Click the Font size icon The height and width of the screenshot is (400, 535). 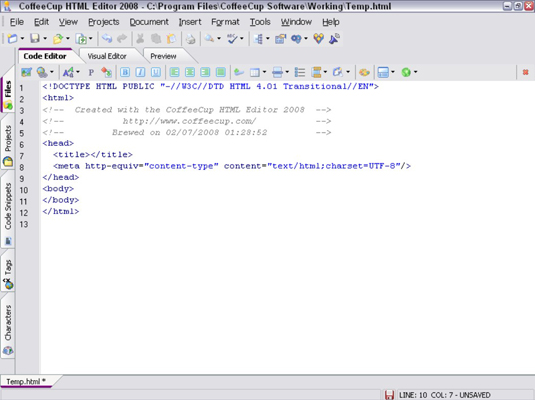coord(68,72)
